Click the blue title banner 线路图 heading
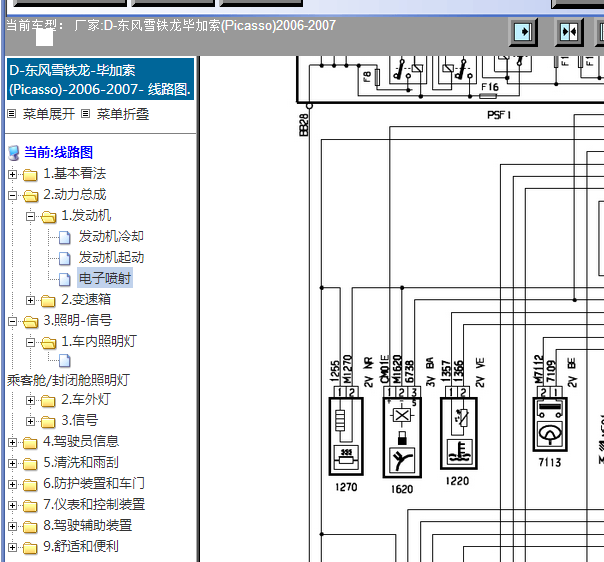The width and height of the screenshot is (604, 562). click(100, 79)
